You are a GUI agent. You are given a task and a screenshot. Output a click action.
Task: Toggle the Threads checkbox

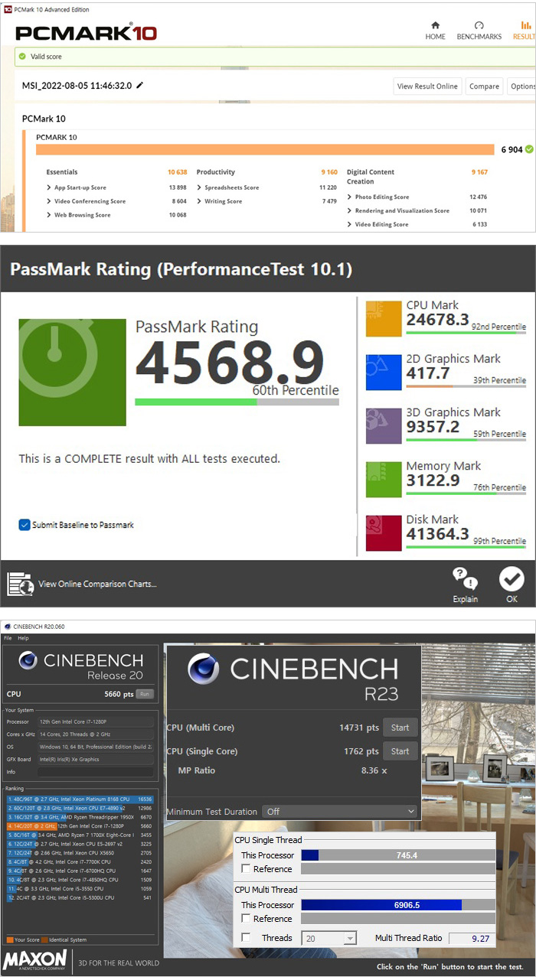pyautogui.click(x=246, y=937)
